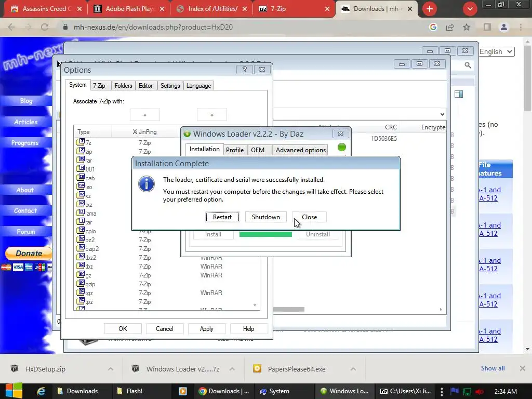Screen dimensions: 532x399
Task: Click the scroll down arrow in the file type list
Action: pyautogui.click(x=255, y=305)
